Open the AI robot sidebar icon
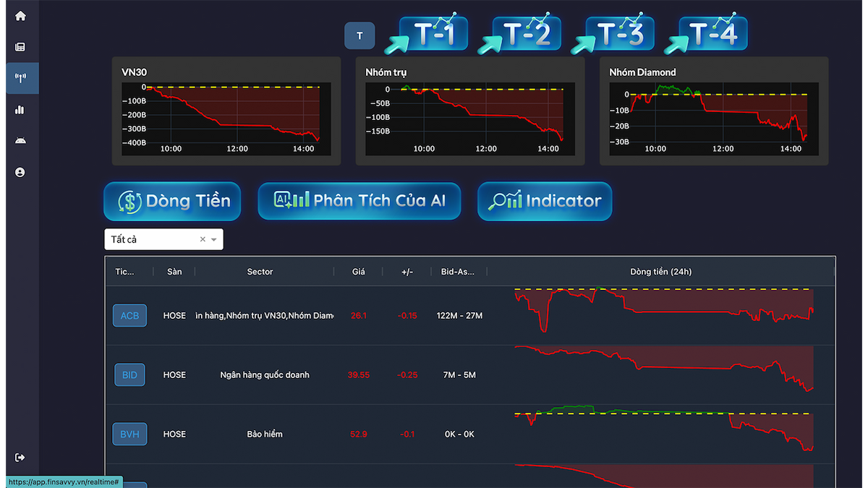This screenshot has width=868, height=488. (x=20, y=141)
